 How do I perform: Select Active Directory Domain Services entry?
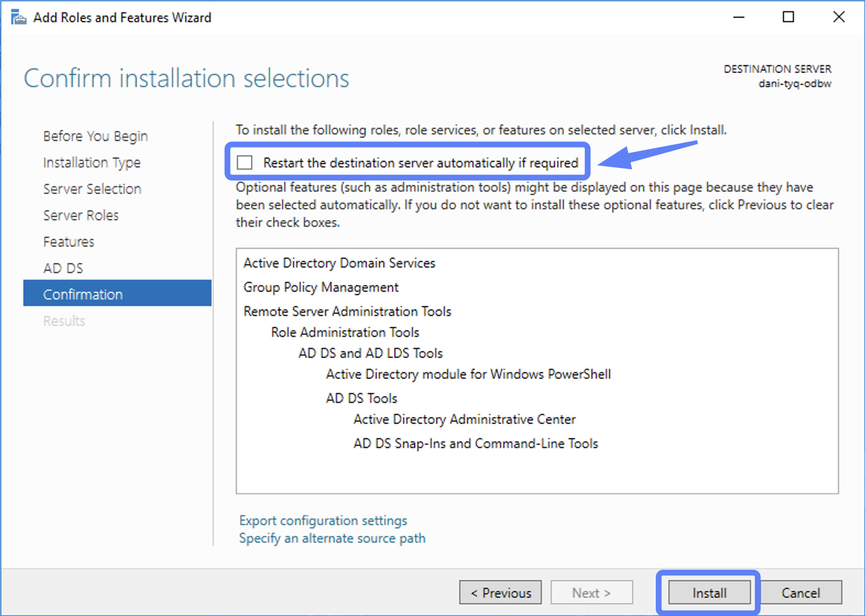coord(339,263)
